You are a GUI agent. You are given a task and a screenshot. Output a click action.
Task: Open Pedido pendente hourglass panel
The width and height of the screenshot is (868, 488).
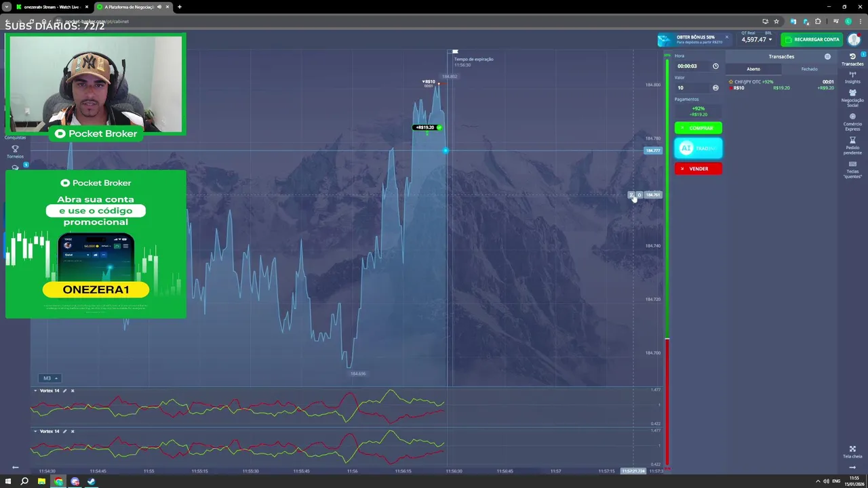(852, 145)
